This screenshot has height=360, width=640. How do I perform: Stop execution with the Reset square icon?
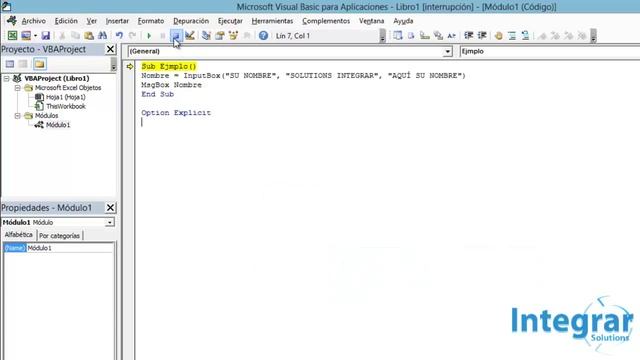[x=176, y=36]
